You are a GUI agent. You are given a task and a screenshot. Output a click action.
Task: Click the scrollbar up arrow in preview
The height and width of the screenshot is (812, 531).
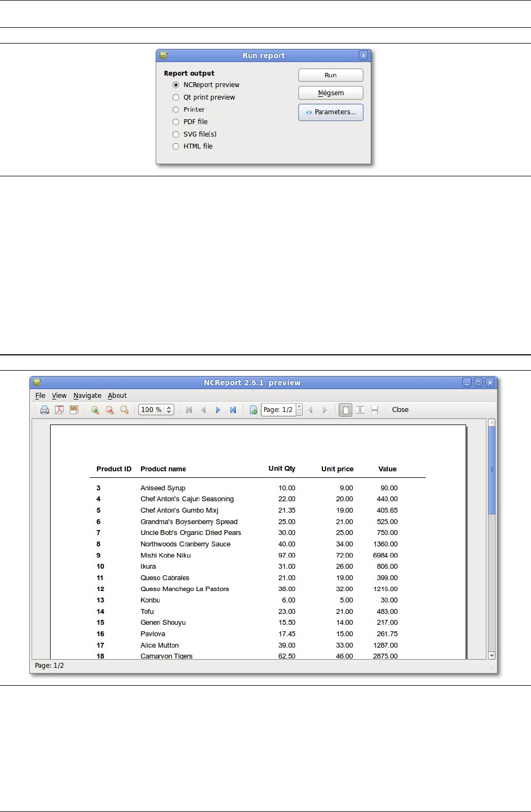(492, 422)
